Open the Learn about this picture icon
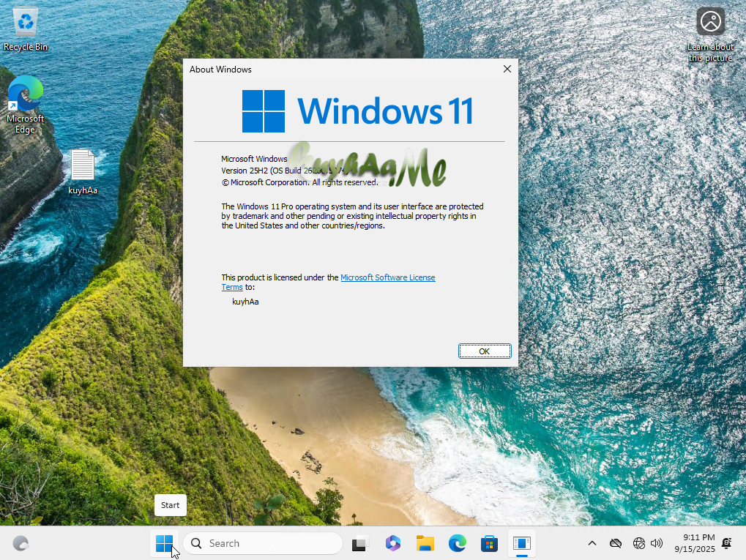This screenshot has width=746, height=560. pyautogui.click(x=710, y=34)
